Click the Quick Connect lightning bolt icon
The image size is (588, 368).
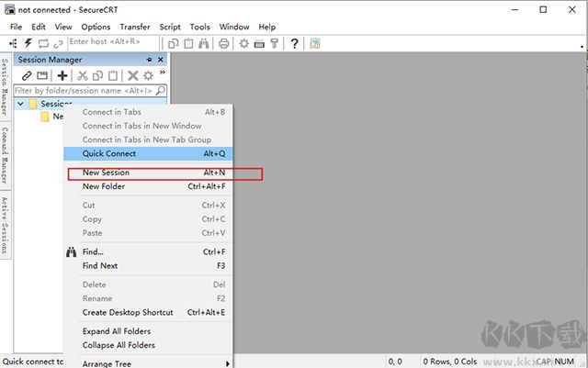28,43
